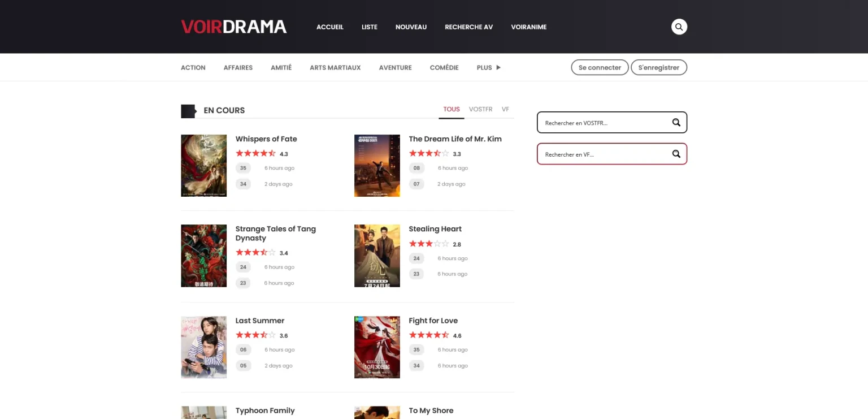
Task: Open RECHERCHE AV page
Action: 469,27
